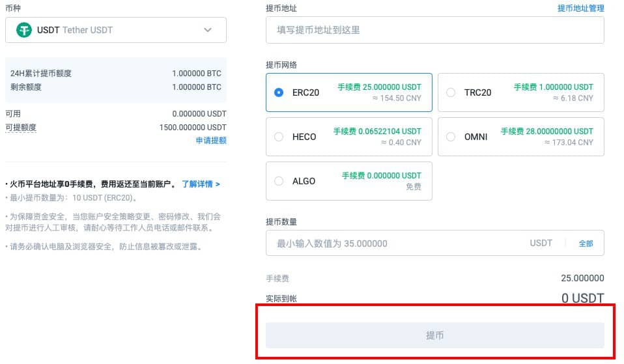Screen dimensions: 624x364
Task: Open 提币地址管理 address management link
Action: coord(580,8)
